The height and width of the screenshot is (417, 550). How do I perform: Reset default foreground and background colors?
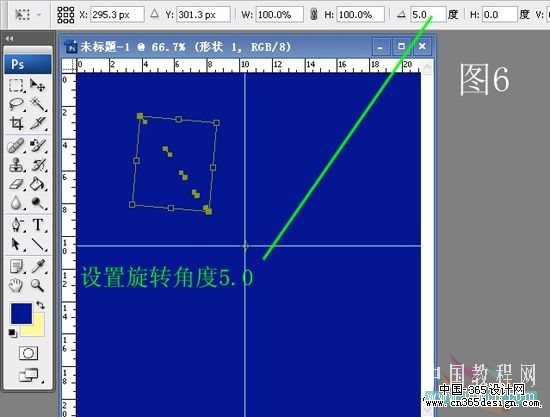(x=13, y=333)
